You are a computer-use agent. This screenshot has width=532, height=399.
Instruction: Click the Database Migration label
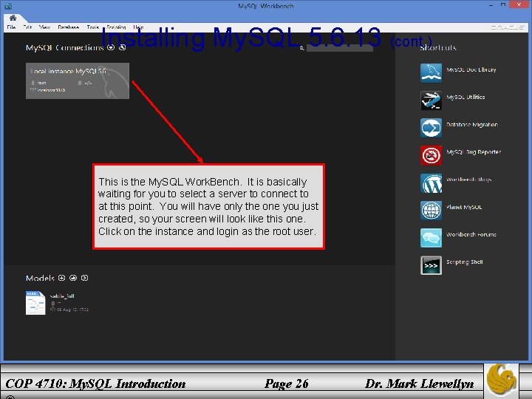[x=472, y=125]
